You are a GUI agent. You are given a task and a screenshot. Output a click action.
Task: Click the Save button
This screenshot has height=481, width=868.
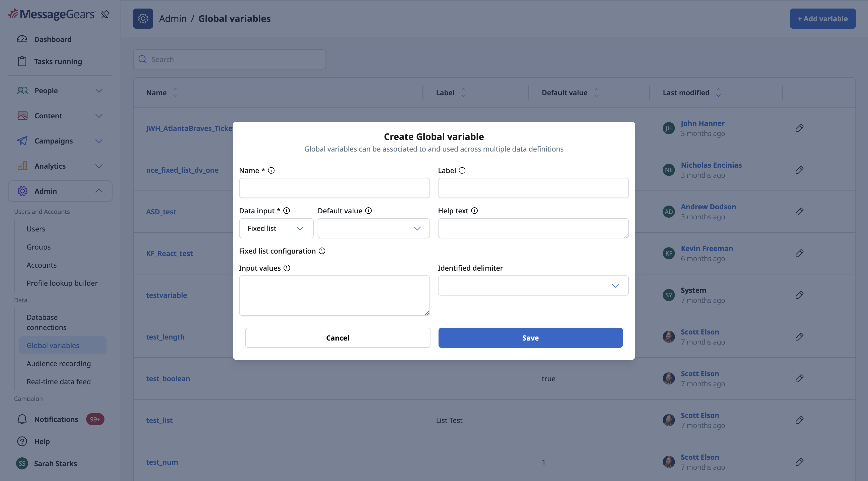(x=530, y=338)
